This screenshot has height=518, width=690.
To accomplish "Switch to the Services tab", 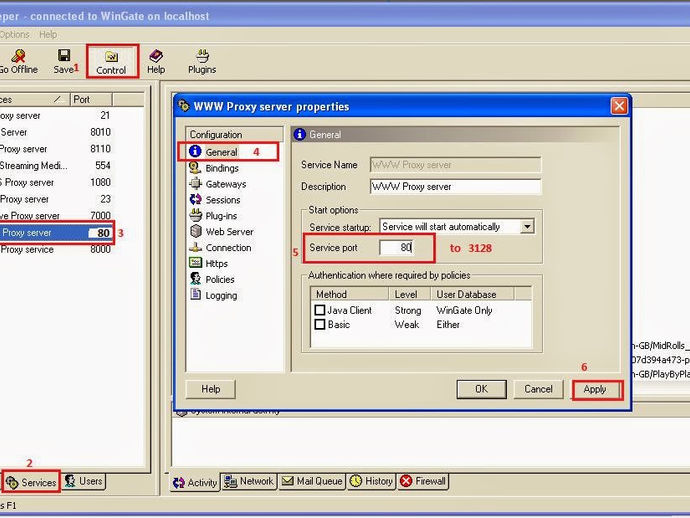I will (31, 482).
